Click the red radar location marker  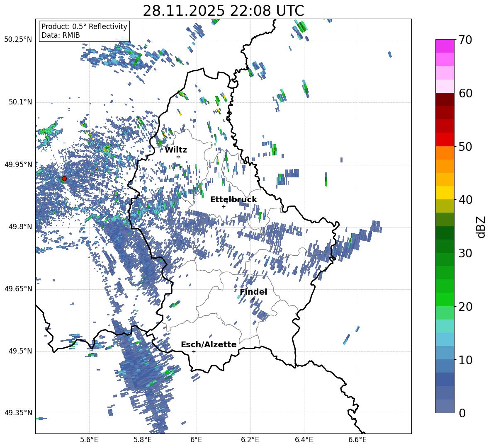coord(64,179)
